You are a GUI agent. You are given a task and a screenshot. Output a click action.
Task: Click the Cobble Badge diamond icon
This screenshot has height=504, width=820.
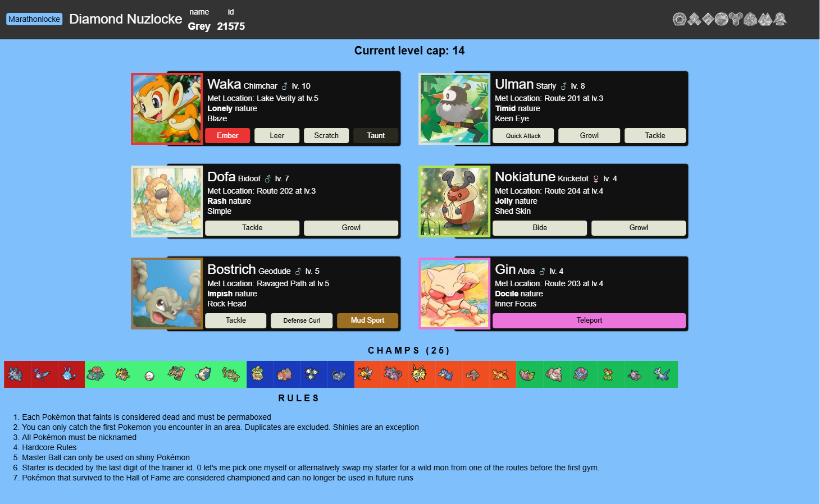click(708, 20)
